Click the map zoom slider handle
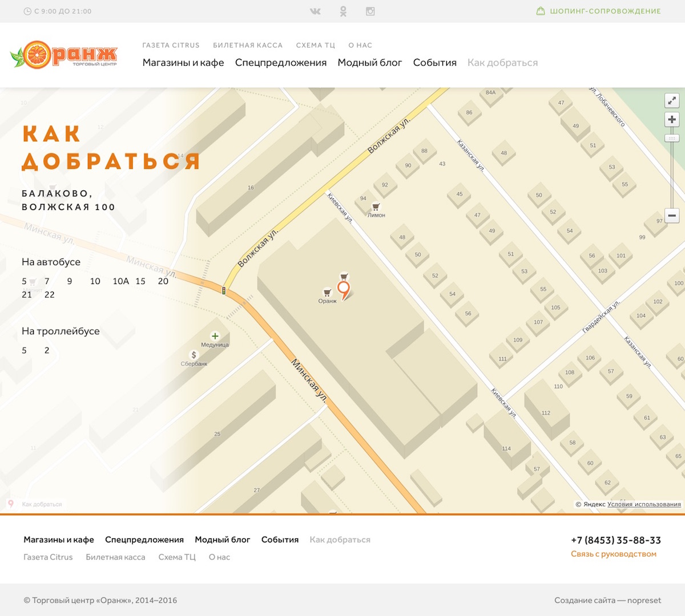Viewport: 685px width, 616px height. 672,139
